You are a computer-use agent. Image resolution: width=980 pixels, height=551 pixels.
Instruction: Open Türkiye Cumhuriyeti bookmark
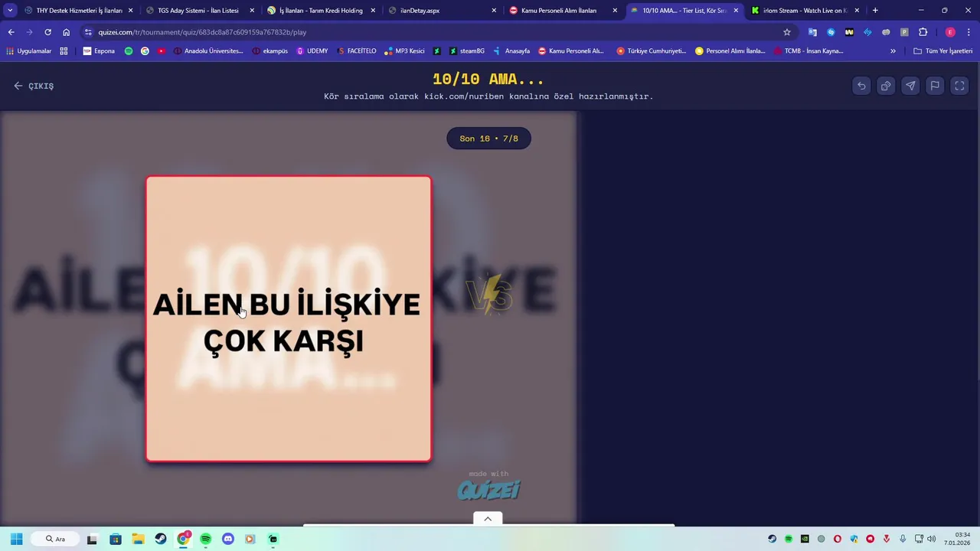652,51
